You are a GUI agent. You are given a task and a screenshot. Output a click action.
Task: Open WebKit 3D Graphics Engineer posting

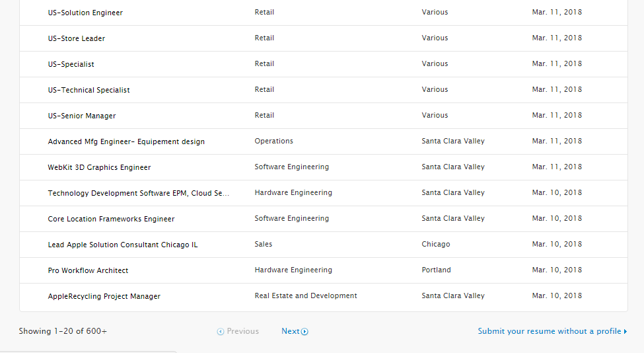99,167
